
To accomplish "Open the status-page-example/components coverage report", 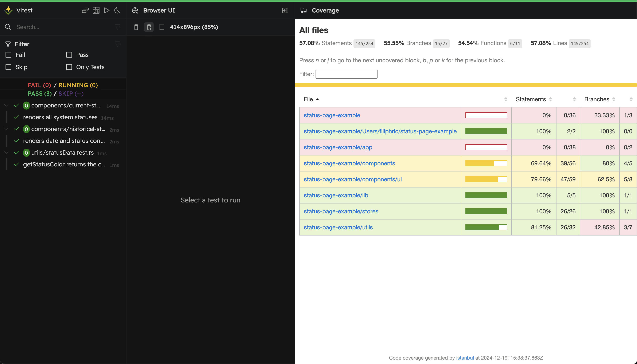I will 349,163.
